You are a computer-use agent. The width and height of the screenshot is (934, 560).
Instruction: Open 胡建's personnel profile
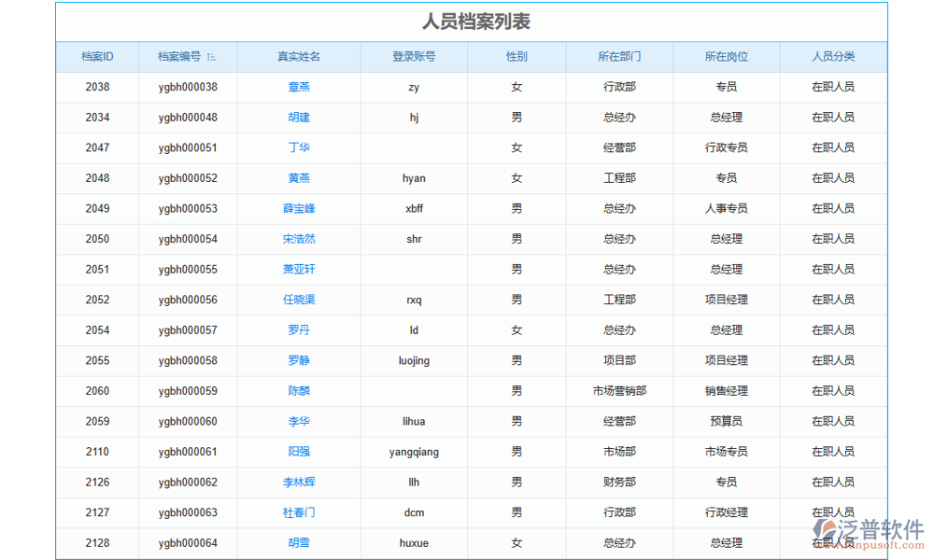299,117
